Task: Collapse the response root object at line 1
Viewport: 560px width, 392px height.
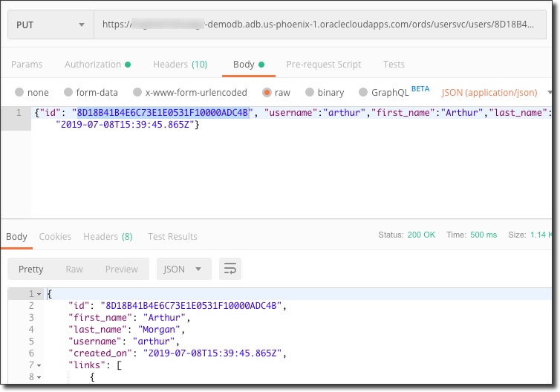Action: tap(39, 295)
